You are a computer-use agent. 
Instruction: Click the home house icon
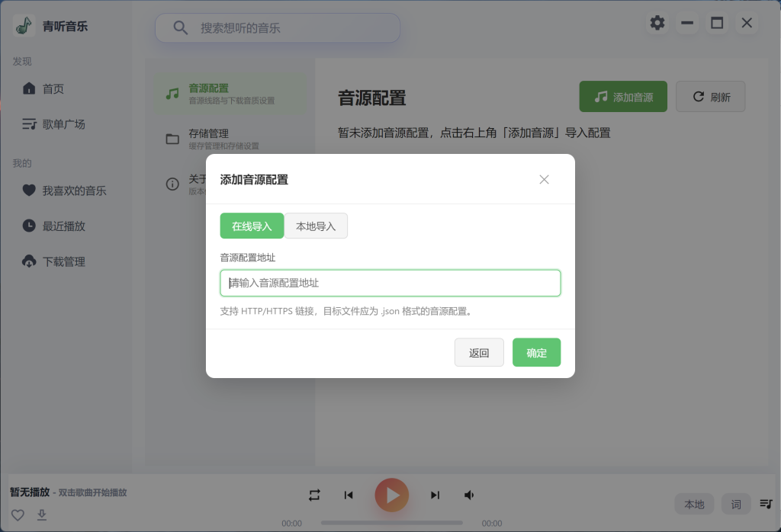coord(30,88)
